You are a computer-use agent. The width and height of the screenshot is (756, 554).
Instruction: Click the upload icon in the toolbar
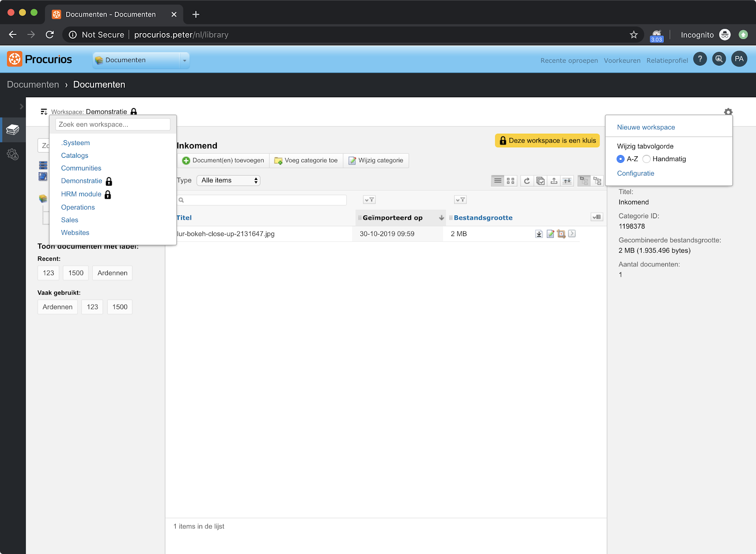click(554, 180)
